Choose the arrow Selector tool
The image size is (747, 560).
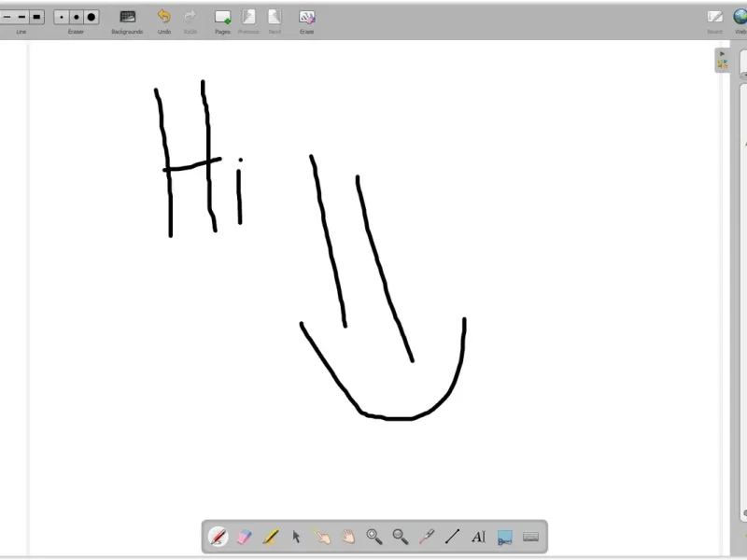(296, 537)
